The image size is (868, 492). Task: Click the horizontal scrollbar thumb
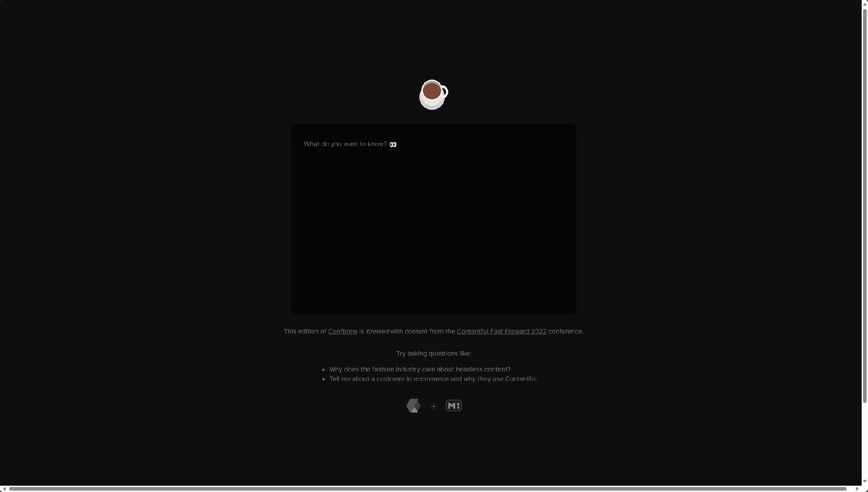tap(427, 489)
